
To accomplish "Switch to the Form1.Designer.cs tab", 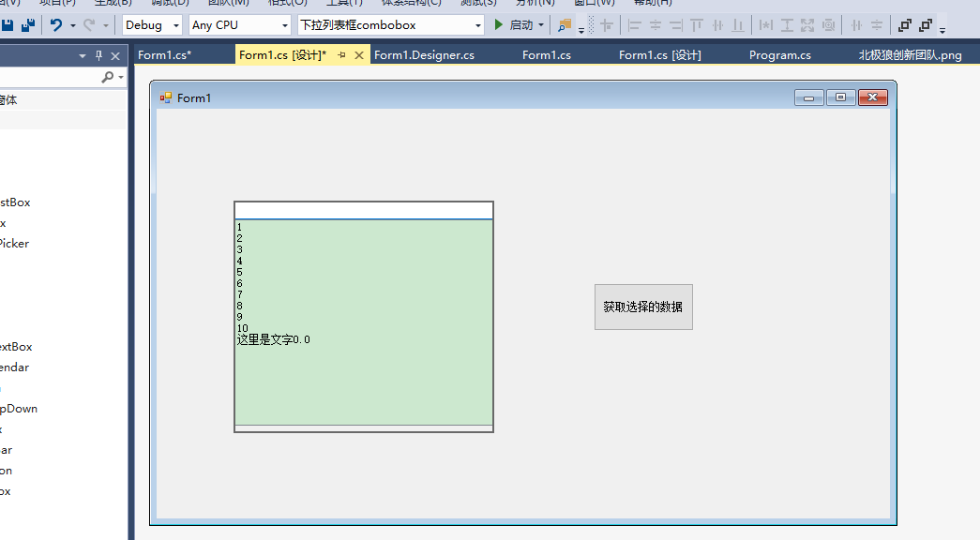I will tap(424, 55).
